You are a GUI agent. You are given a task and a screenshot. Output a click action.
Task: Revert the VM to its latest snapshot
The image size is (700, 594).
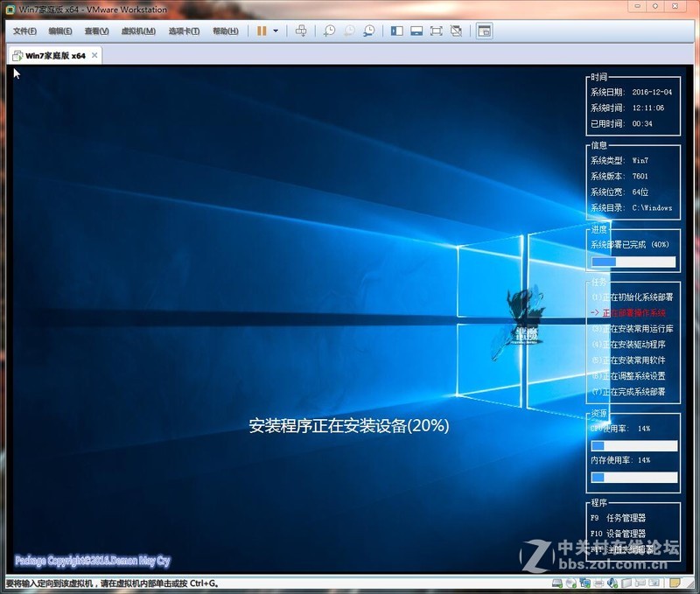pyautogui.click(x=350, y=30)
